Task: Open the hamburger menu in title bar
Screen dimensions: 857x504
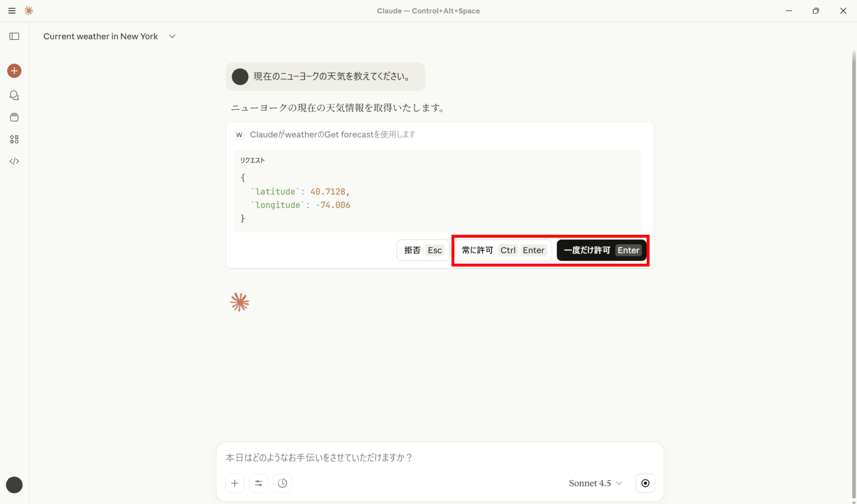Action: pos(12,11)
